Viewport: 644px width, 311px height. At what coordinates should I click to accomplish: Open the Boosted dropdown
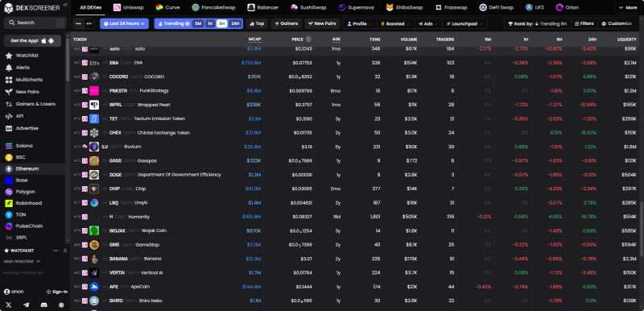coord(395,24)
